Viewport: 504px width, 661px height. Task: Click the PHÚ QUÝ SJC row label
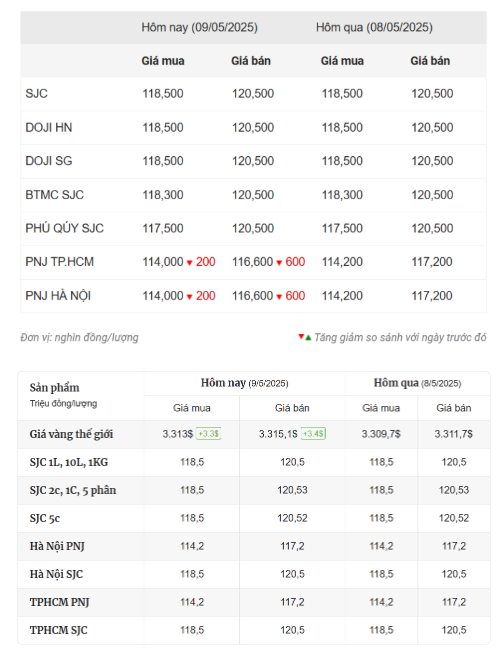[x=64, y=228]
